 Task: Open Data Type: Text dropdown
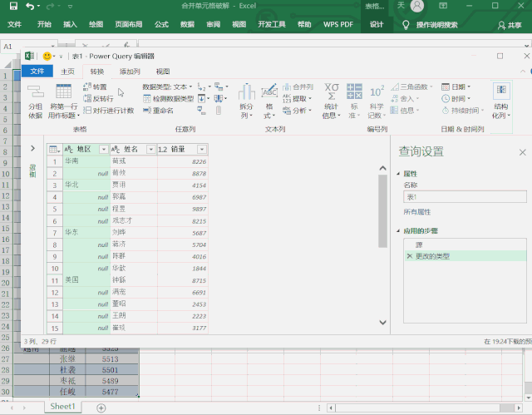click(167, 86)
